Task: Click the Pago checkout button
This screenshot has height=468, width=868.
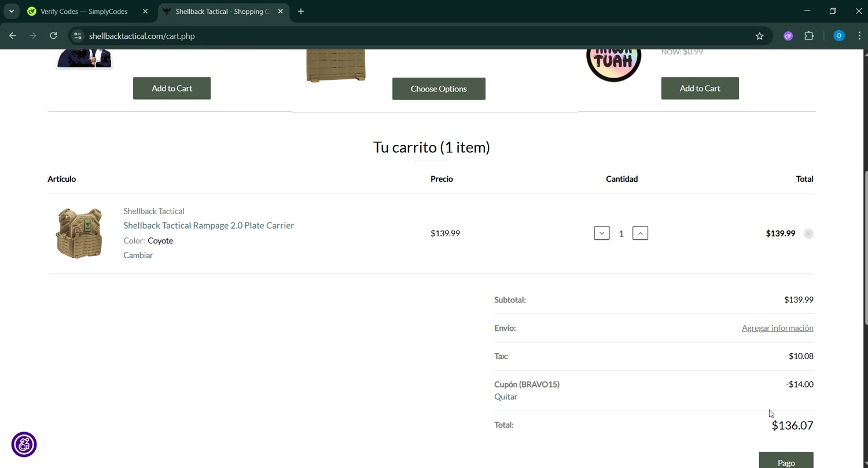Action: pos(786,460)
